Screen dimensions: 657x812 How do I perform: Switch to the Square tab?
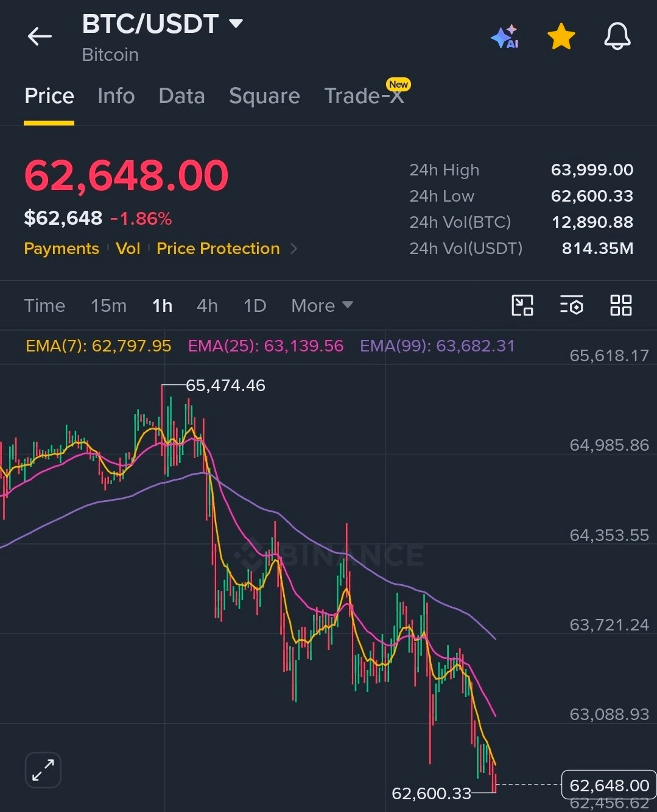pos(264,96)
